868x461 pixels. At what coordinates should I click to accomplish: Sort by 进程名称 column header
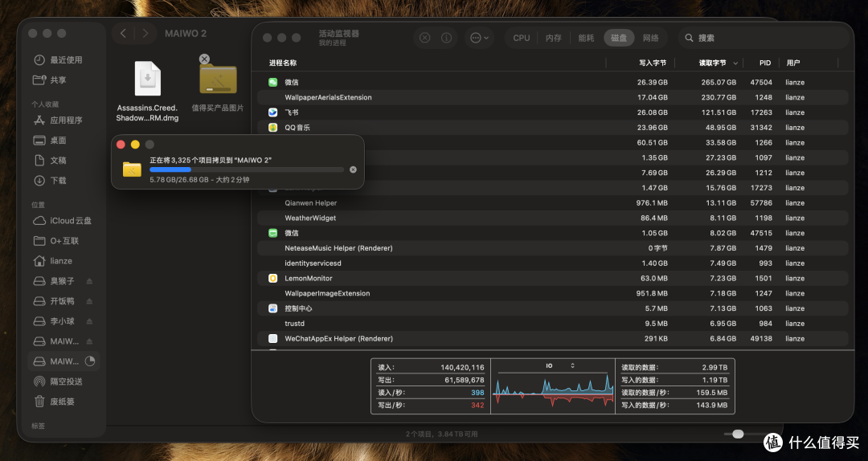click(x=283, y=63)
